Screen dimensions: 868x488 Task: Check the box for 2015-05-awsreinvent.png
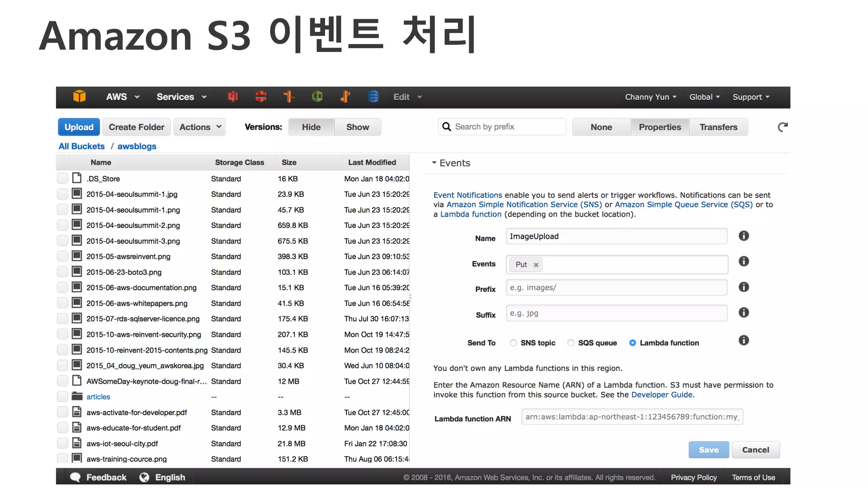(x=62, y=256)
